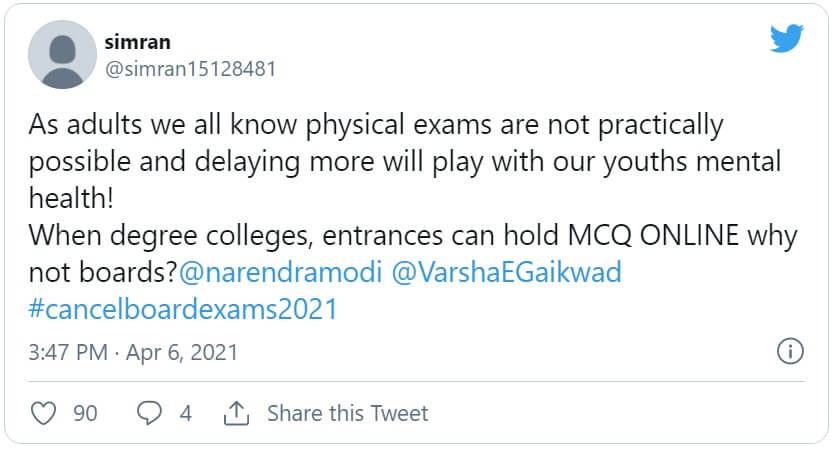The width and height of the screenshot is (834, 449).
Task: Open the #cancelboardexams2021 hashtag
Action: coord(183,309)
